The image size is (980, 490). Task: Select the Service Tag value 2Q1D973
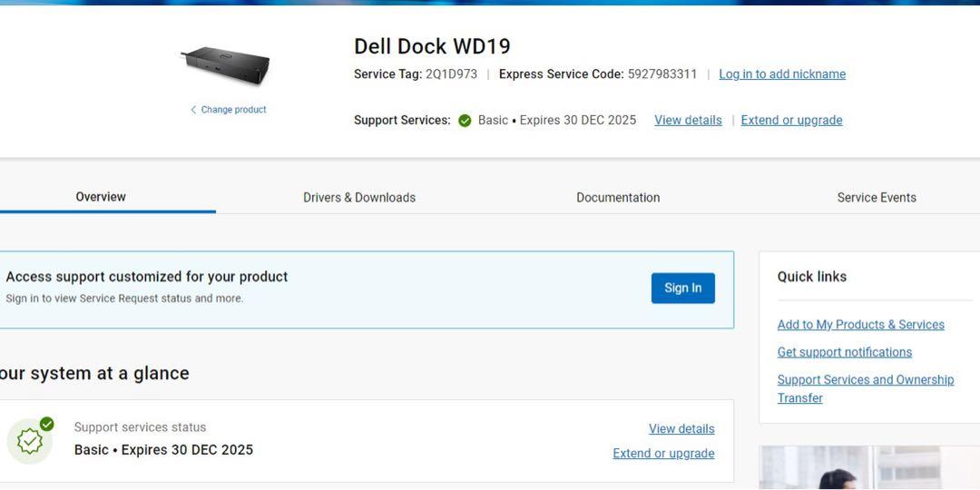coord(451,73)
